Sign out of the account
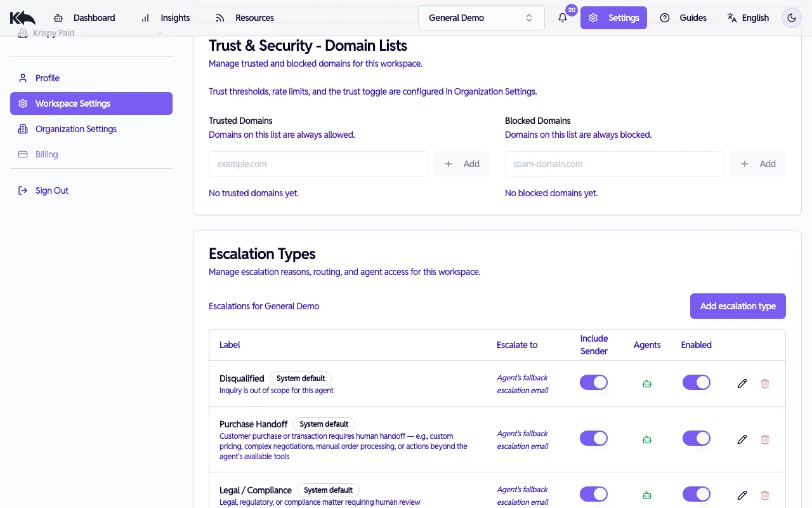 pyautogui.click(x=51, y=190)
